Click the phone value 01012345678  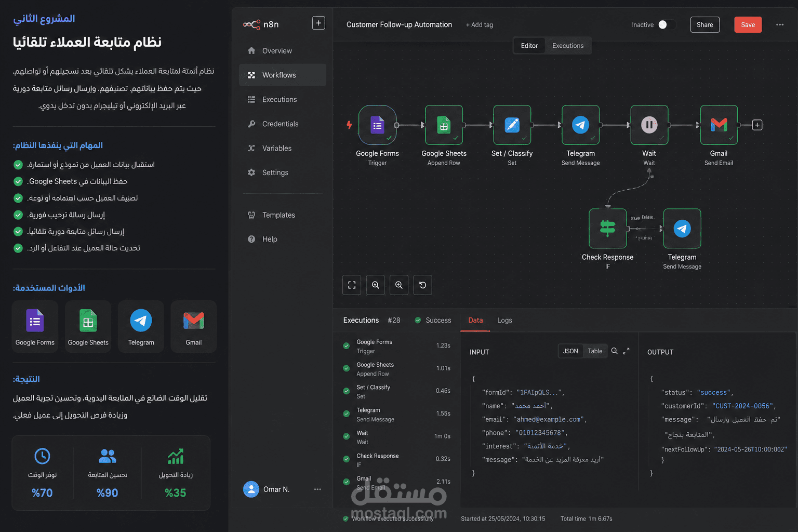click(540, 433)
